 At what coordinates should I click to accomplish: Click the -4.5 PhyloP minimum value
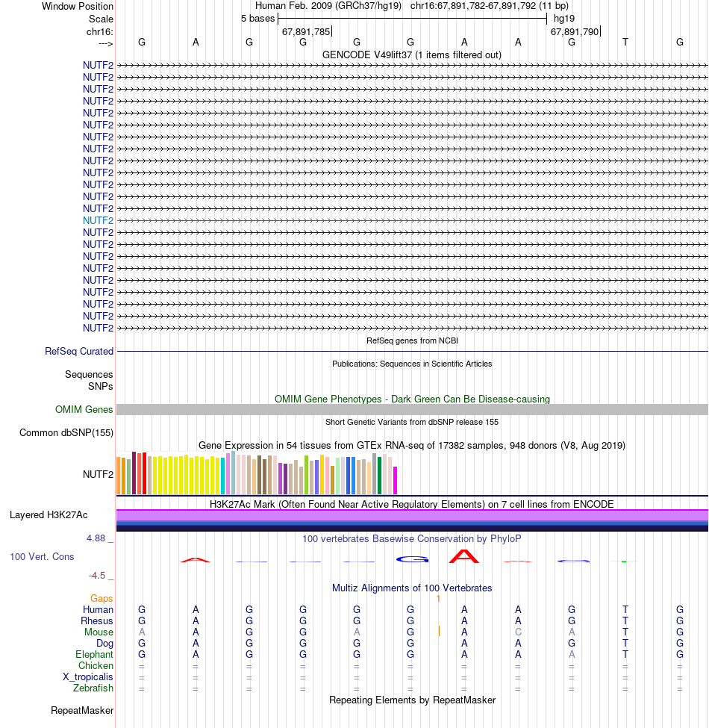point(98,576)
